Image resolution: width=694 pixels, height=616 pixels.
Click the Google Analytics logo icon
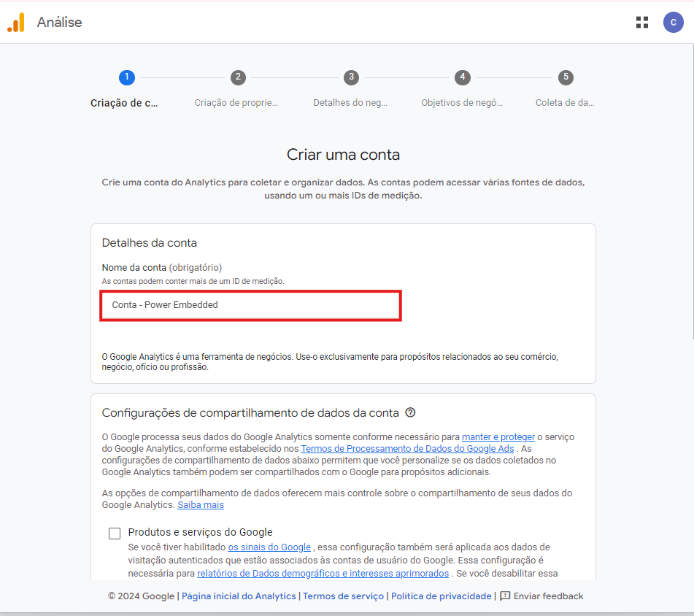pyautogui.click(x=16, y=23)
